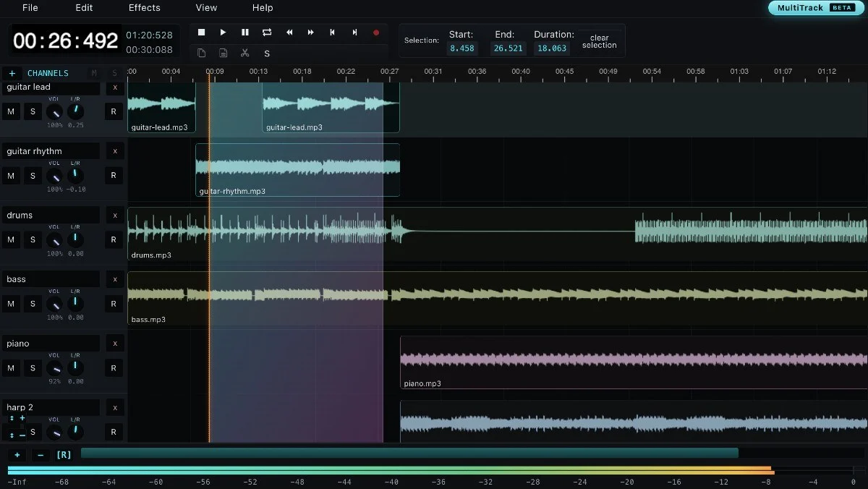Pause playback in the transport bar

click(x=245, y=33)
